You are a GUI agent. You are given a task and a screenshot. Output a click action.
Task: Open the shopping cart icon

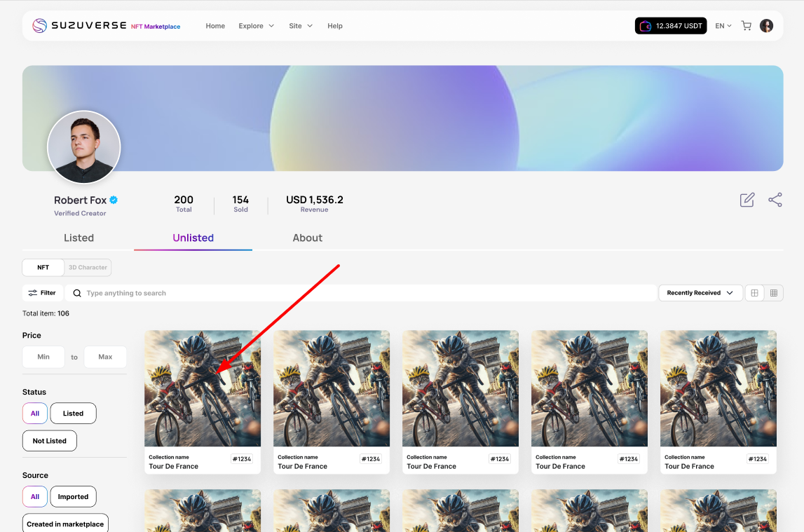click(x=746, y=26)
